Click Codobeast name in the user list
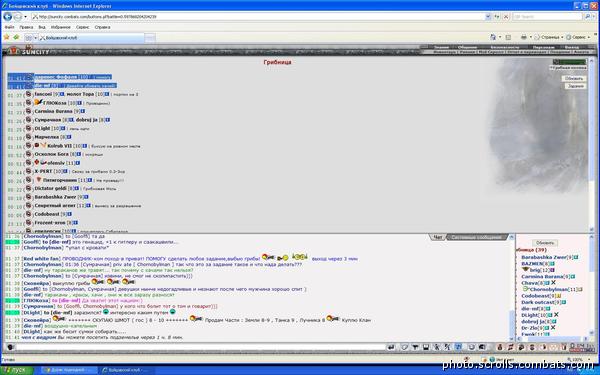The height and width of the screenshot is (375, 600). point(535,296)
